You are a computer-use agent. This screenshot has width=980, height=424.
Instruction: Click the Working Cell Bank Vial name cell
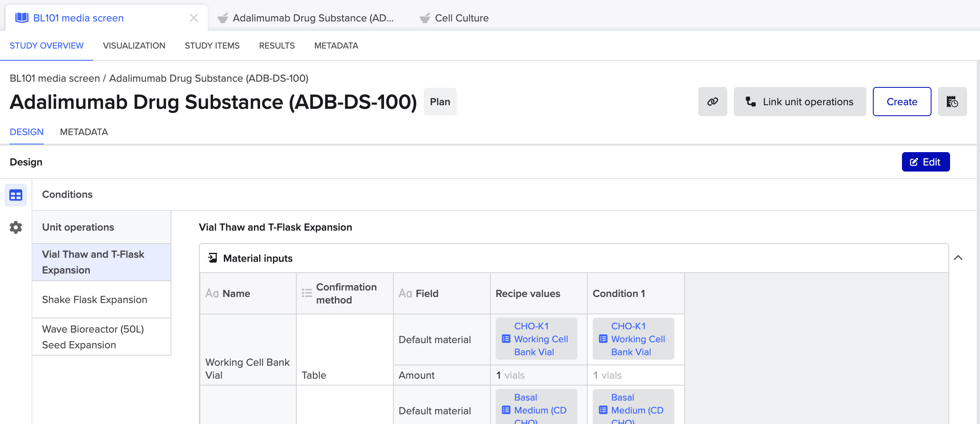248,350
